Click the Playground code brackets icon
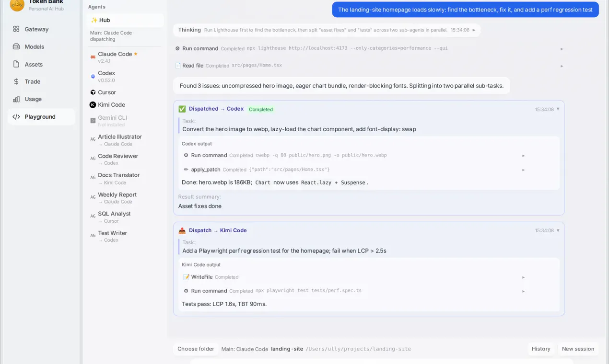Image resolution: width=609 pixels, height=364 pixels. pos(16,117)
